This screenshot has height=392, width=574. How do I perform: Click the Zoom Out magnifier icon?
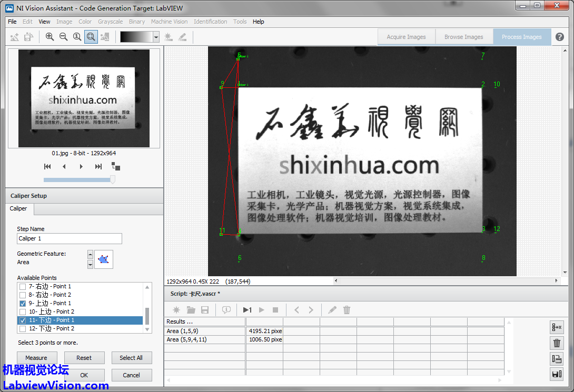tap(63, 37)
